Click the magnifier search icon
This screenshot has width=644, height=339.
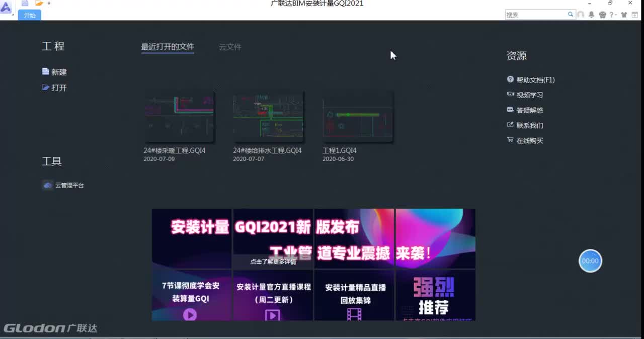pyautogui.click(x=571, y=15)
